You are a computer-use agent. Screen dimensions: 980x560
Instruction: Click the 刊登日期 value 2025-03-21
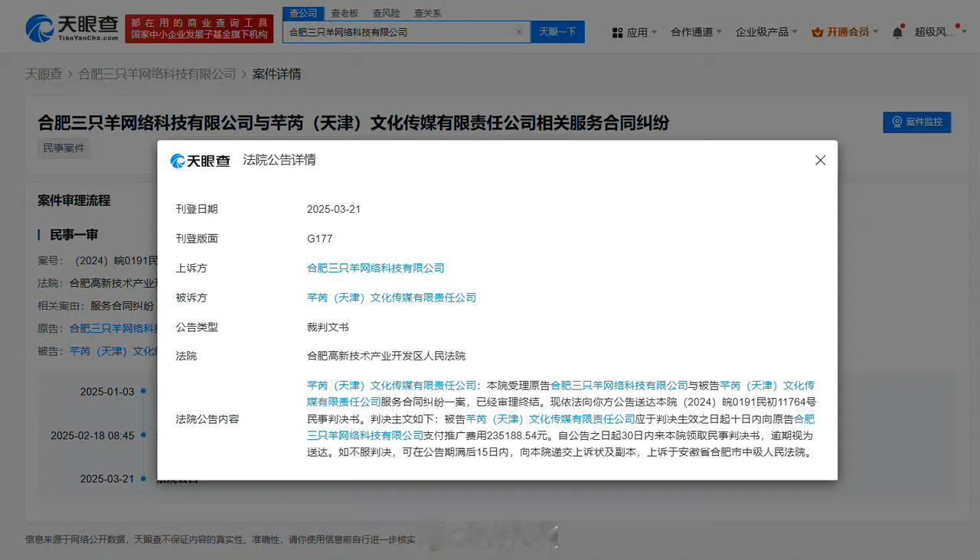coord(334,209)
